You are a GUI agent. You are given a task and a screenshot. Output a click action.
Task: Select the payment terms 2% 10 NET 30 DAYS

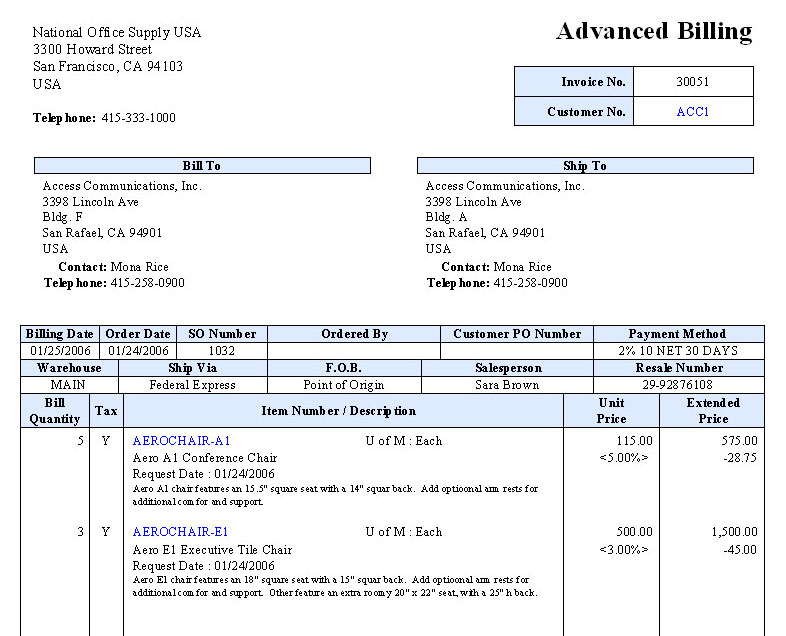pyautogui.click(x=677, y=351)
